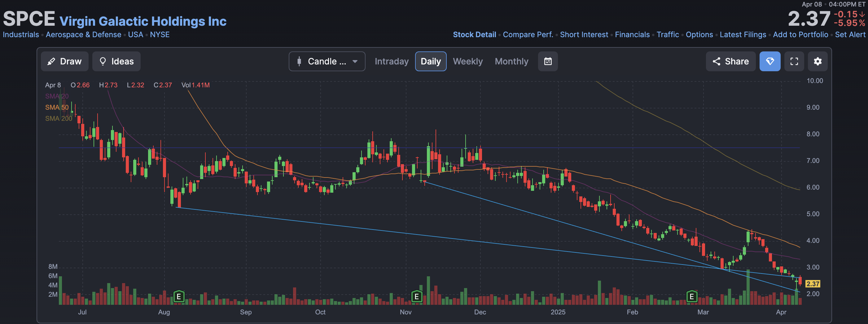Open the Compare Perf. link
868x324 pixels.
pyautogui.click(x=528, y=35)
